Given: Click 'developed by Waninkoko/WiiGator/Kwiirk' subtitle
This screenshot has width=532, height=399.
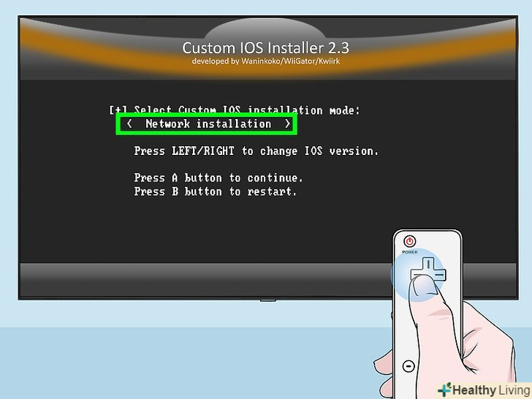Looking at the screenshot, I should (x=266, y=61).
